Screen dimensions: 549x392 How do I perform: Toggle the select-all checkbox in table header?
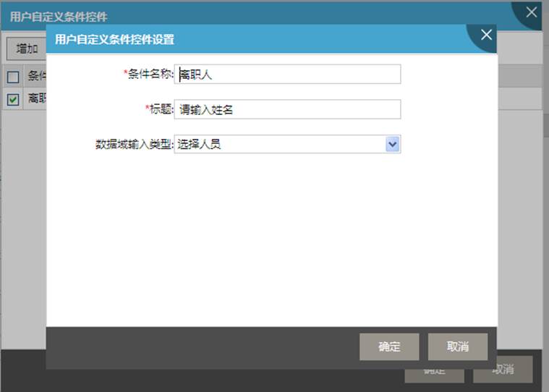(13, 77)
